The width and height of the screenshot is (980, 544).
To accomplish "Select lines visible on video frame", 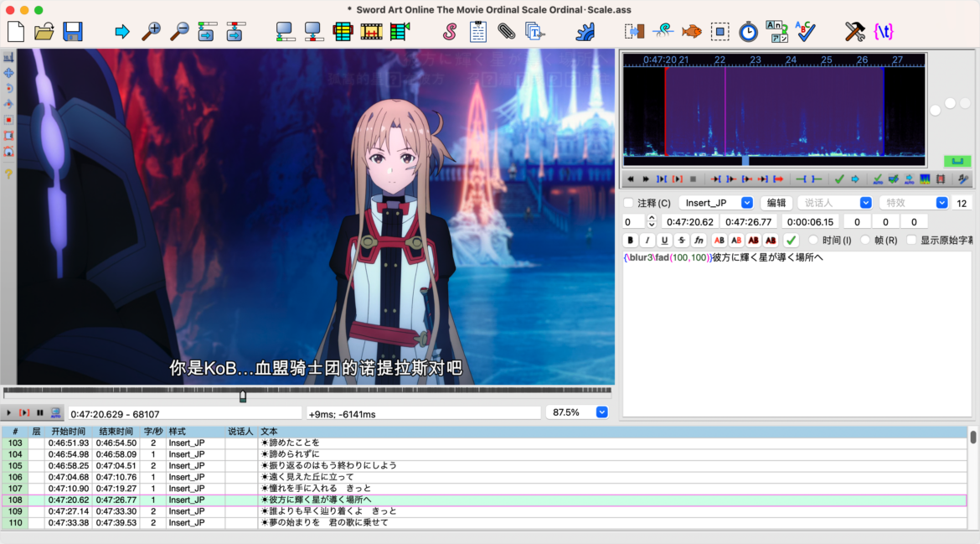I will coord(343,31).
